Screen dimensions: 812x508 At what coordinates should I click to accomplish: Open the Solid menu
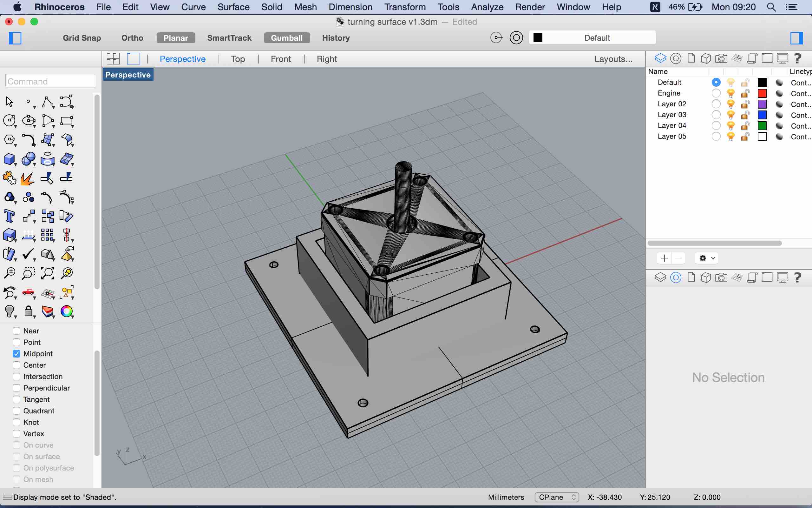[272, 7]
